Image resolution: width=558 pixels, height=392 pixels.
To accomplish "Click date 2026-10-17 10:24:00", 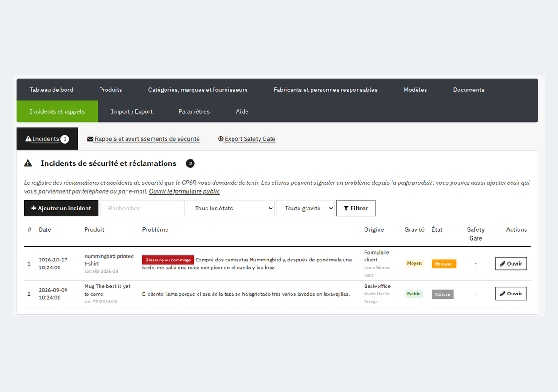I will [x=53, y=263].
